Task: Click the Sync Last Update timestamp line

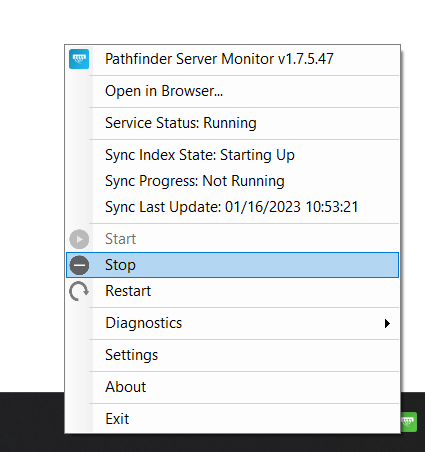Action: tap(232, 207)
